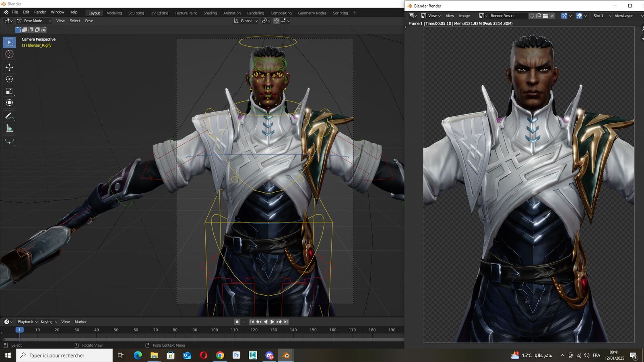This screenshot has height=362, width=644.
Task: Set selection mode to extend
Action: (25, 30)
